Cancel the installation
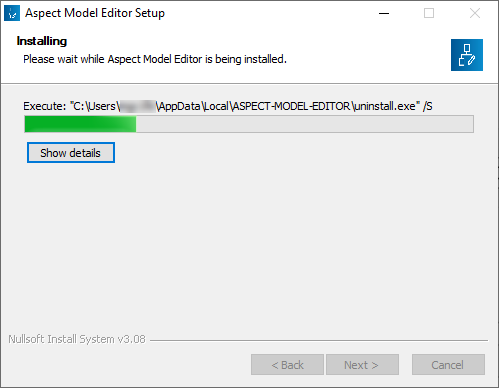The height and width of the screenshot is (388, 499). 448,365
